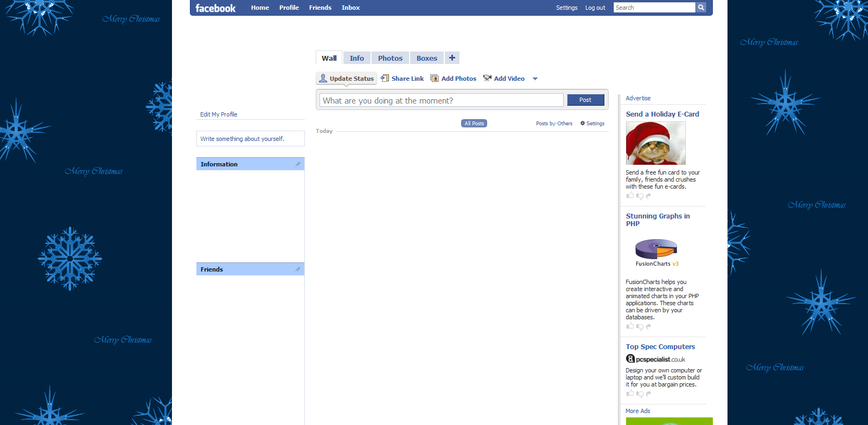Image resolution: width=868 pixels, height=425 pixels.
Task: Thumbs down the Holiday E-Card ad
Action: [x=640, y=196]
